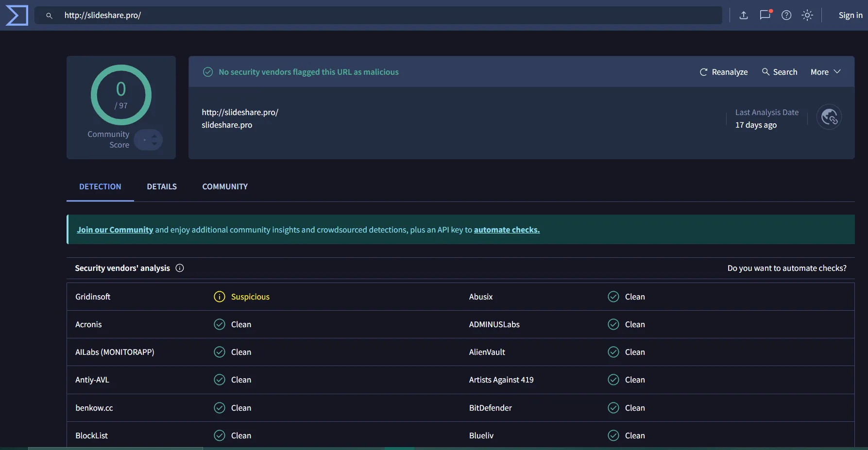Switch to the DETECTION tab
This screenshot has width=868, height=450.
pyautogui.click(x=100, y=187)
